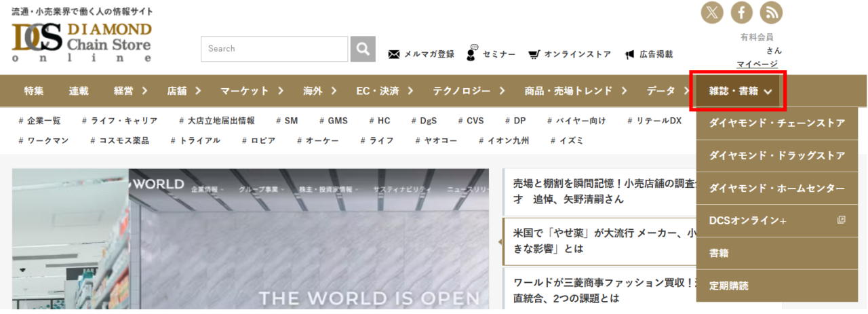Viewport: 868px width, 314px height.
Task: Open the RSS feed icon
Action: tap(771, 12)
